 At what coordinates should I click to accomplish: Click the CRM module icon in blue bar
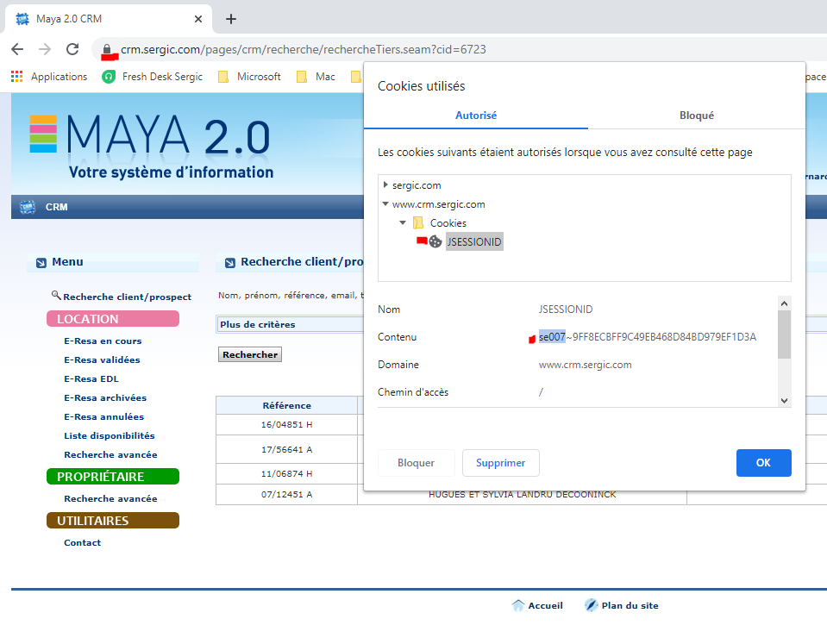point(28,207)
